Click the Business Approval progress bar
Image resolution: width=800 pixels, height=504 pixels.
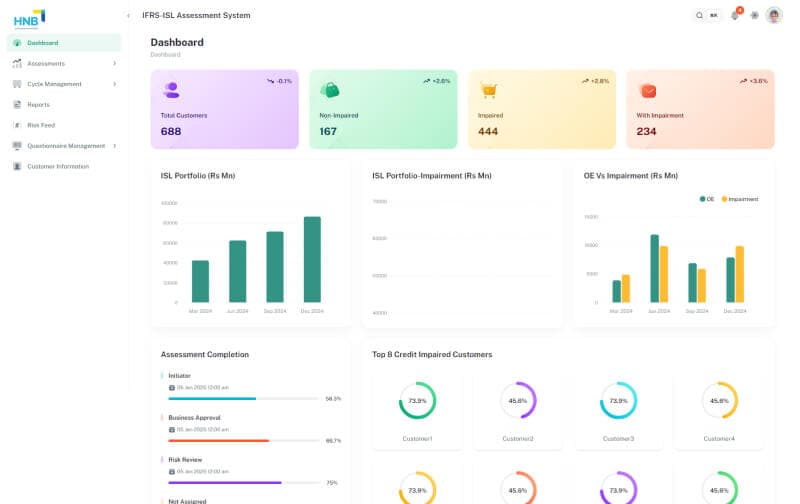pyautogui.click(x=244, y=441)
